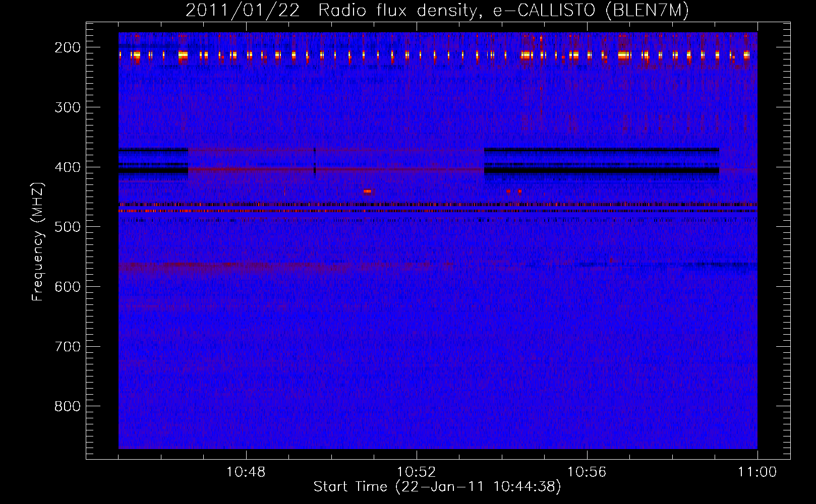816x504 pixels.
Task: Click the 10:56 time tick label
Action: coord(587,472)
